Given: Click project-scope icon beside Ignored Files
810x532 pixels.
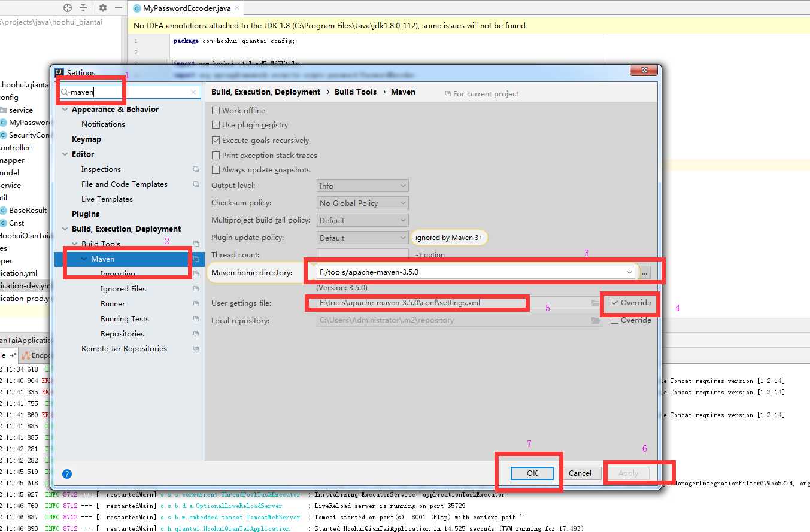Looking at the screenshot, I should [196, 289].
